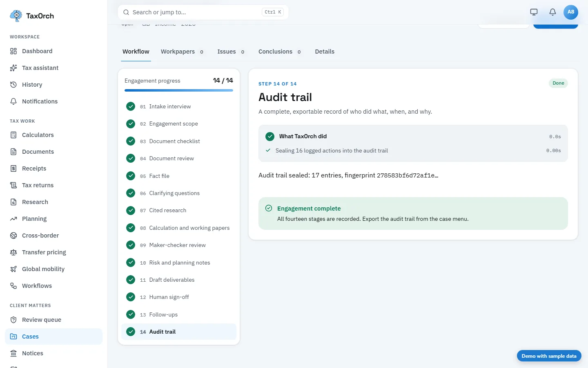Image resolution: width=588 pixels, height=368 pixels.
Task: Select step 04 Document review
Action: 179,158
